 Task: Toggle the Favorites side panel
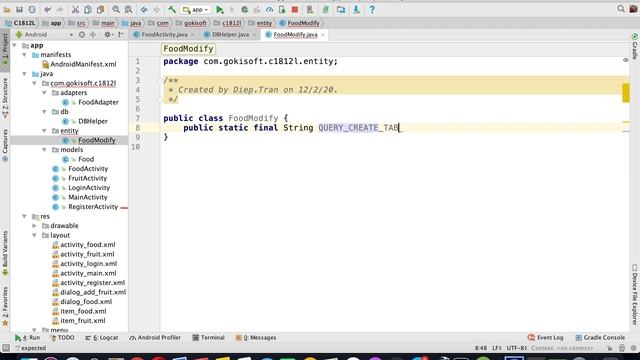(5, 306)
